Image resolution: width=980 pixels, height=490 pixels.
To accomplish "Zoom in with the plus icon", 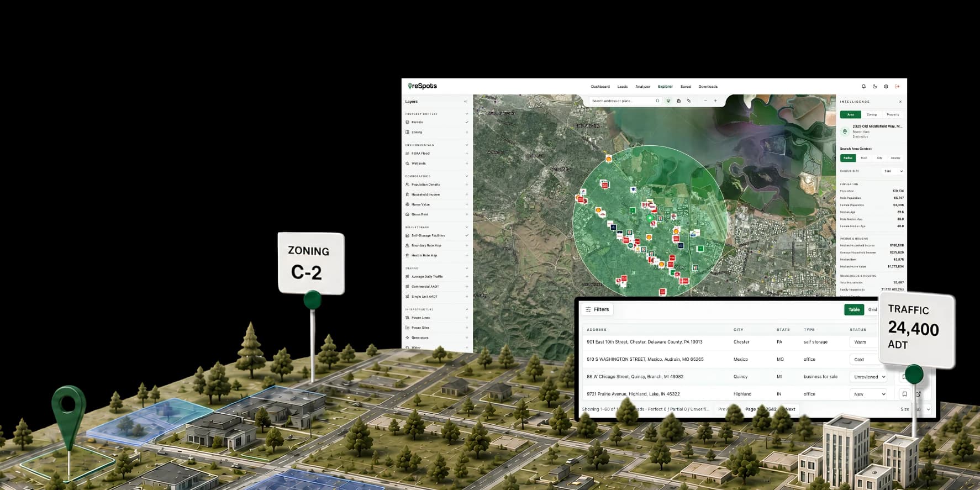I will tap(715, 101).
